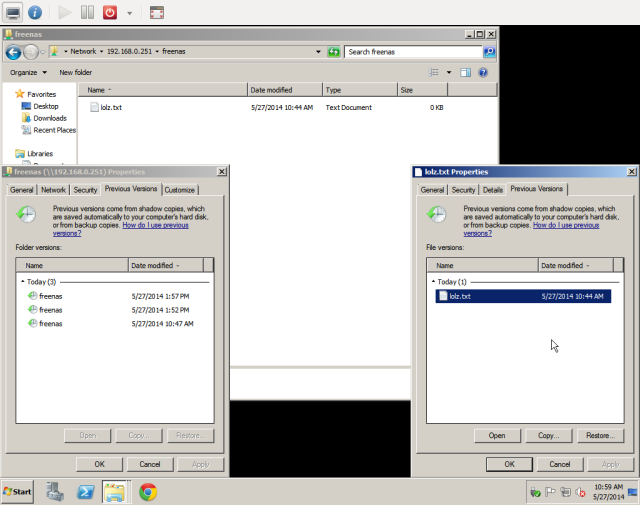The height and width of the screenshot is (505, 640).
Task: Open Security tab in freenas Properties
Action: (85, 190)
